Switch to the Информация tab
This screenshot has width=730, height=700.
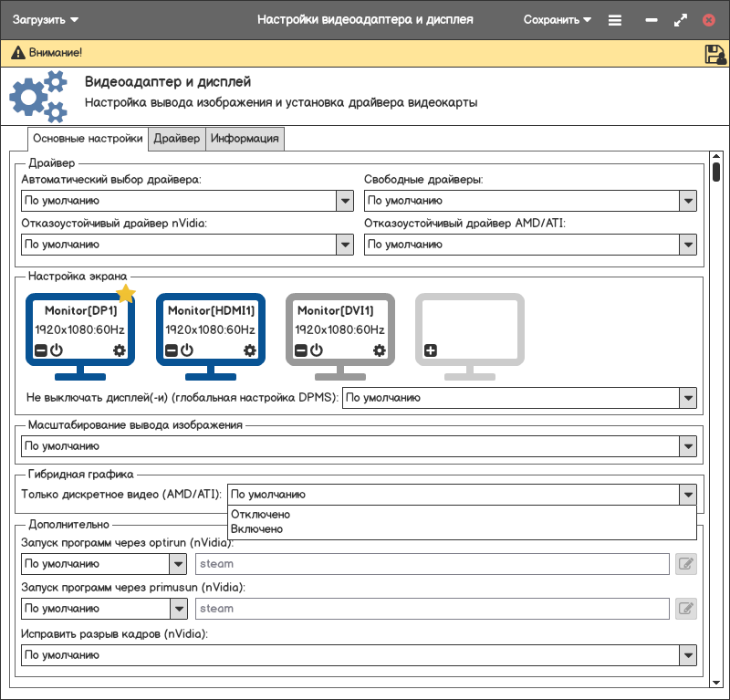[x=245, y=139]
